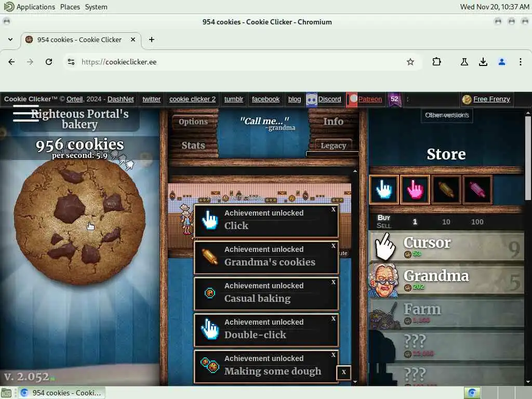Open the Applications menu
Screen dimensions: 532x399
[36, 7]
